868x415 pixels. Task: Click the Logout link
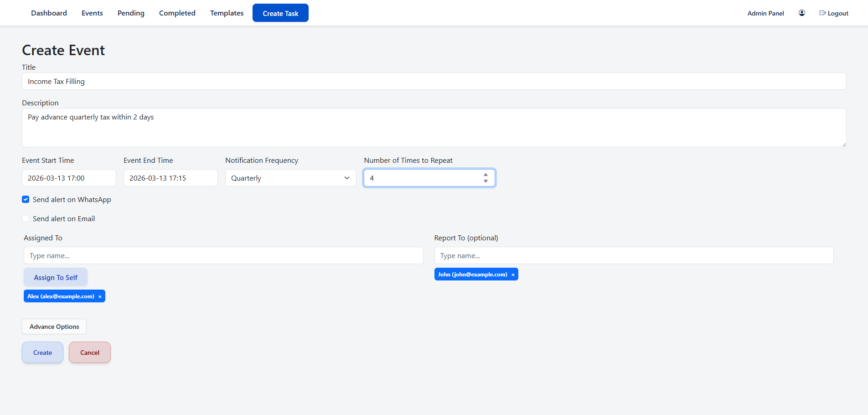pyautogui.click(x=834, y=13)
